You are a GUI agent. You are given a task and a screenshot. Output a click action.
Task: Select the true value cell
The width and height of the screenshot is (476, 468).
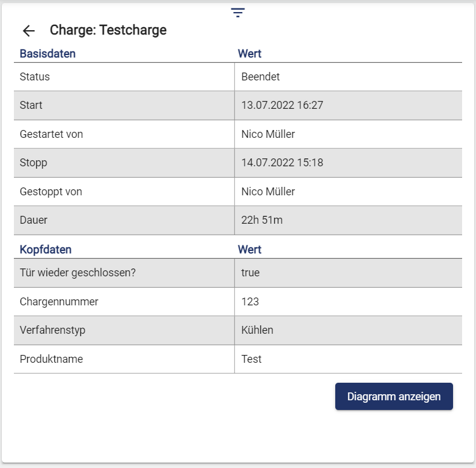coord(250,273)
